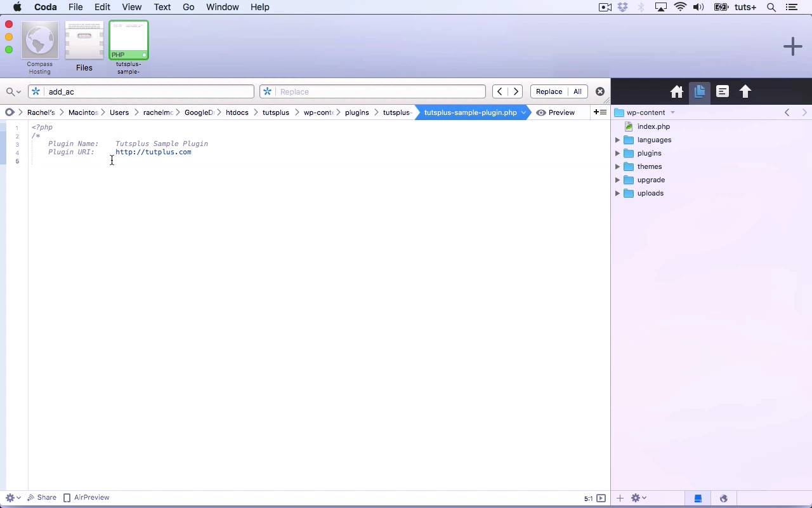The height and width of the screenshot is (508, 812).
Task: Switch the sidebar to remote globe view
Action: (724, 498)
